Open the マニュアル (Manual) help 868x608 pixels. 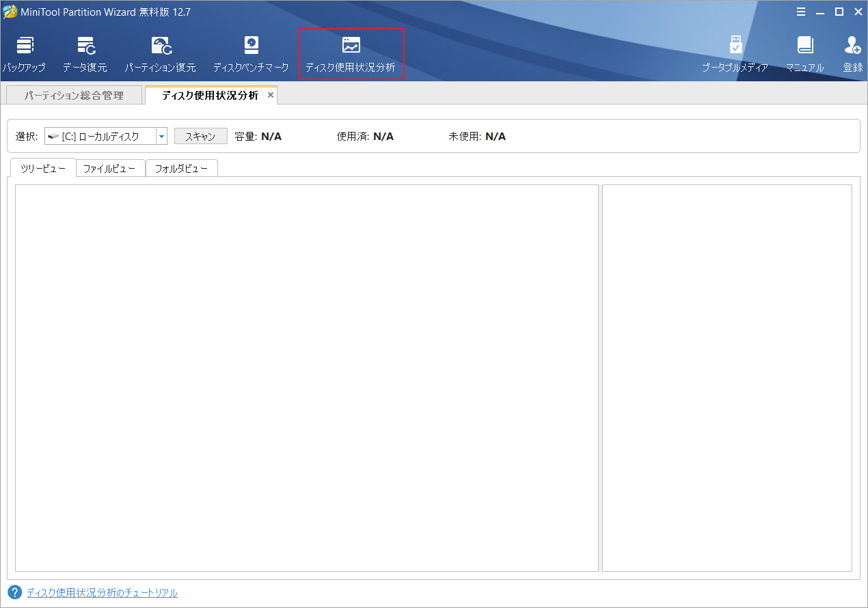coord(805,53)
